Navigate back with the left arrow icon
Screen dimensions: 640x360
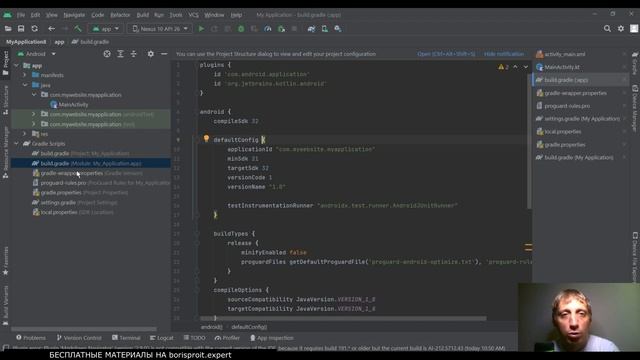pyautogui.click(x=51, y=29)
